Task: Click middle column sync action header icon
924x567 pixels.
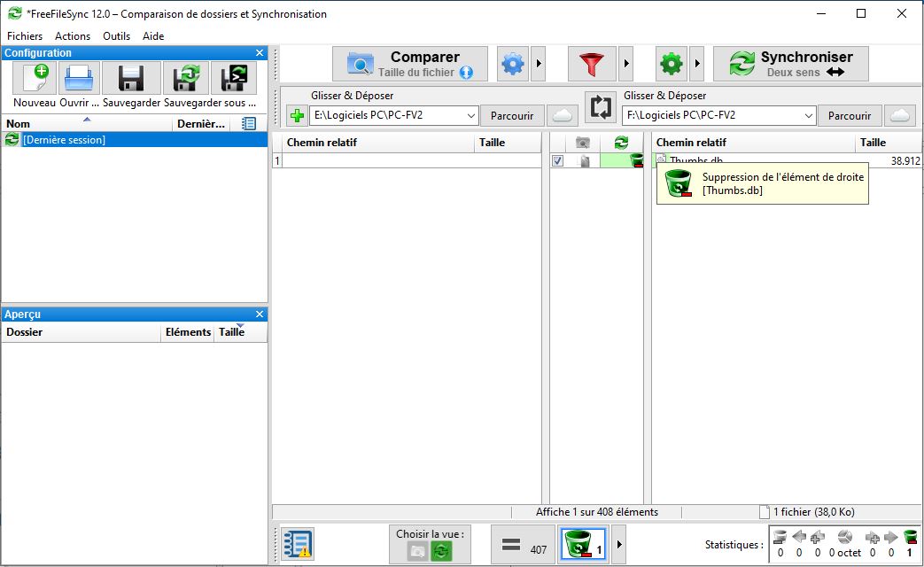Action: coord(622,143)
